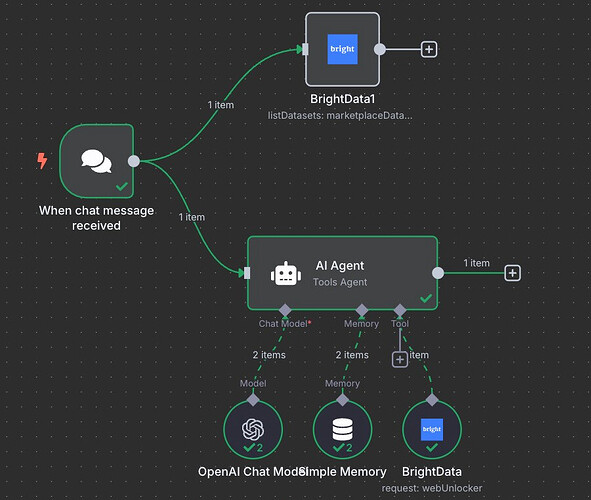Click the BrightData1 input port

tap(305, 49)
